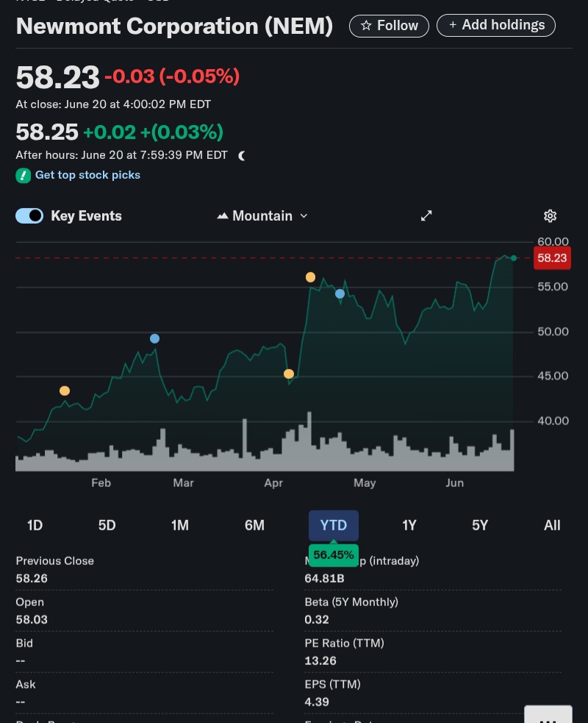Click the market cap value 64.81B

point(324,579)
